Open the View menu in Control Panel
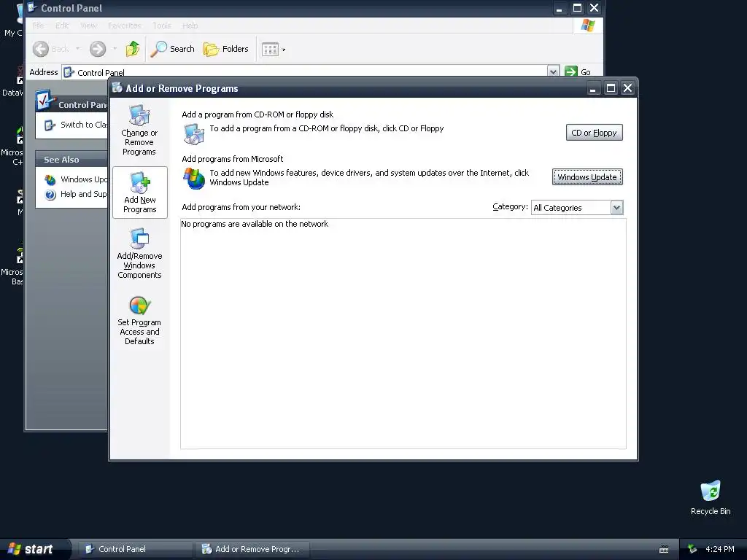Viewport: 747px width, 560px height. click(x=88, y=26)
